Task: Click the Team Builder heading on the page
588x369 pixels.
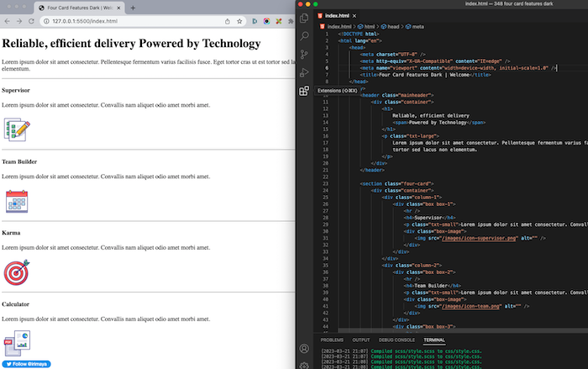Action: (19, 161)
